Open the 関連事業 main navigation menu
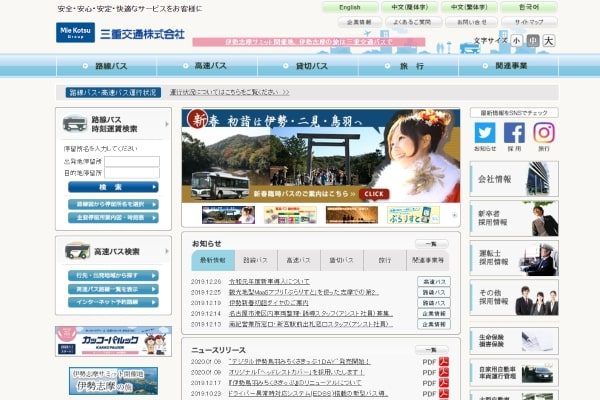Image resolution: width=600 pixels, height=400 pixels. (509, 66)
